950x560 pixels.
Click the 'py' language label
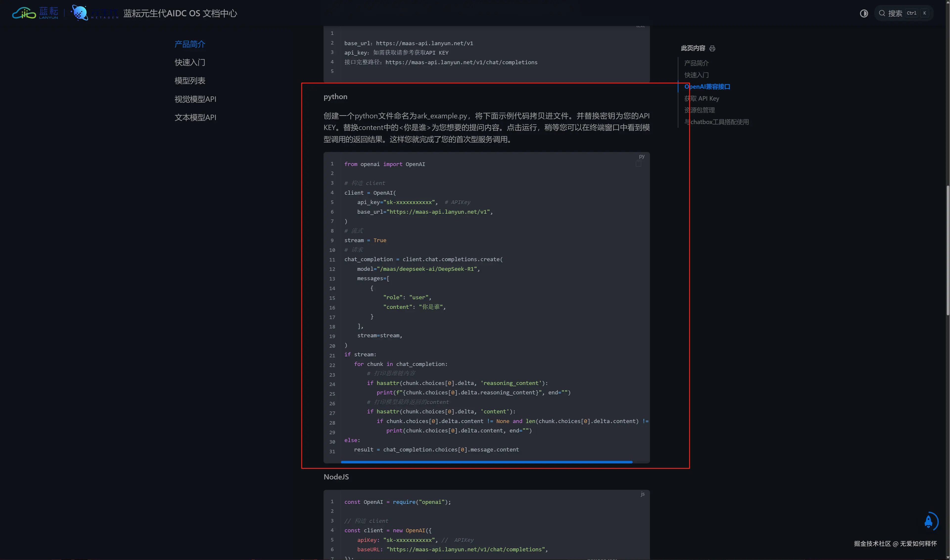(642, 156)
